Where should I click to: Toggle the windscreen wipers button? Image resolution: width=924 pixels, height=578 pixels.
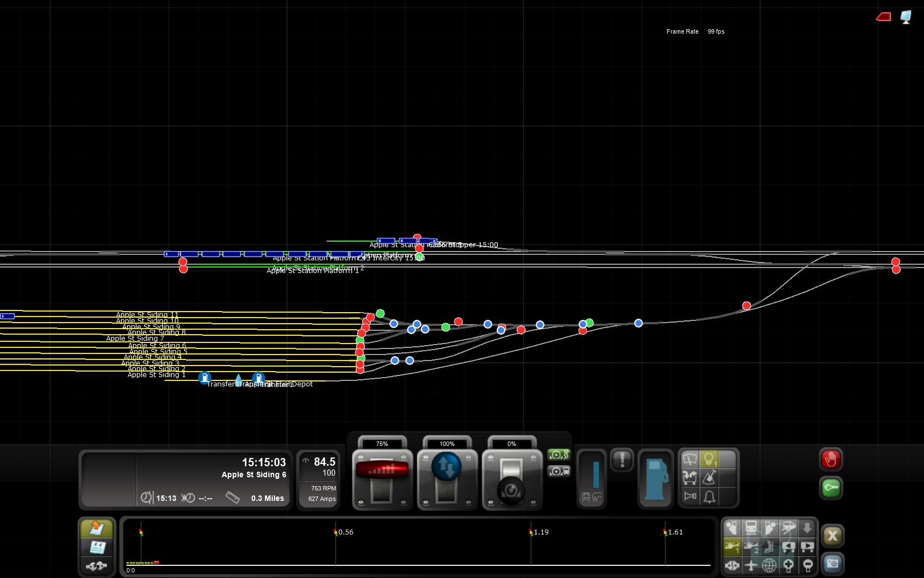(x=690, y=459)
